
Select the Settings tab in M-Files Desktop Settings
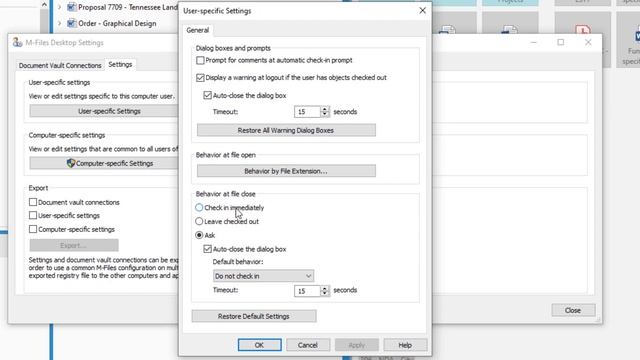[120, 64]
